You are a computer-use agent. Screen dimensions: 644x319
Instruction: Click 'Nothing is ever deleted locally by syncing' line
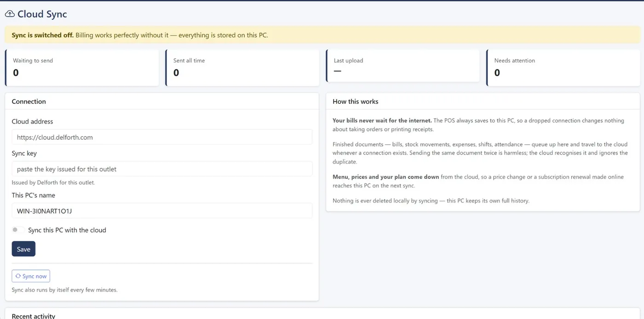coord(431,201)
